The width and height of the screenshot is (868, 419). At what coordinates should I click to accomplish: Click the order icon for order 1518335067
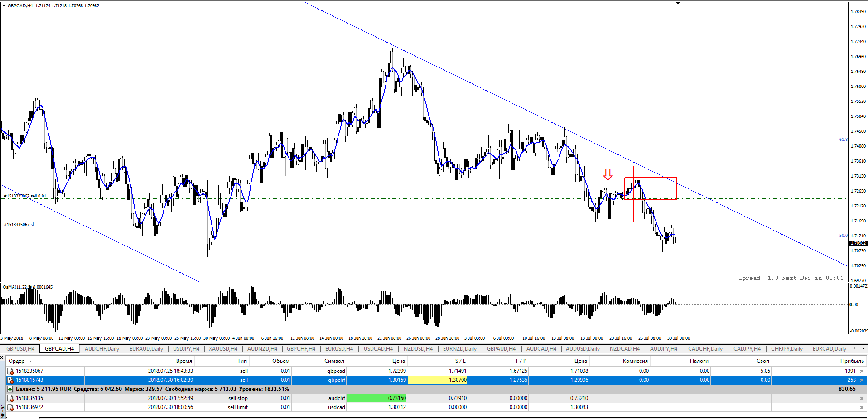click(10, 371)
